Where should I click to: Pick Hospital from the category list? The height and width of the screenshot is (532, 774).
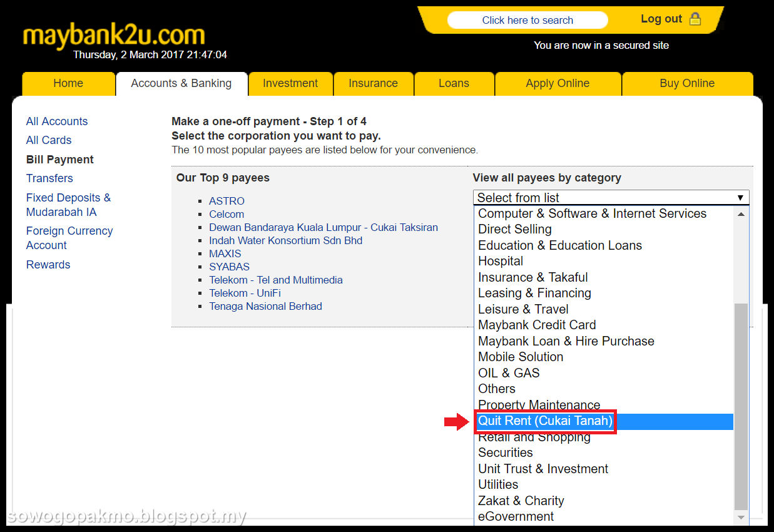(603, 261)
